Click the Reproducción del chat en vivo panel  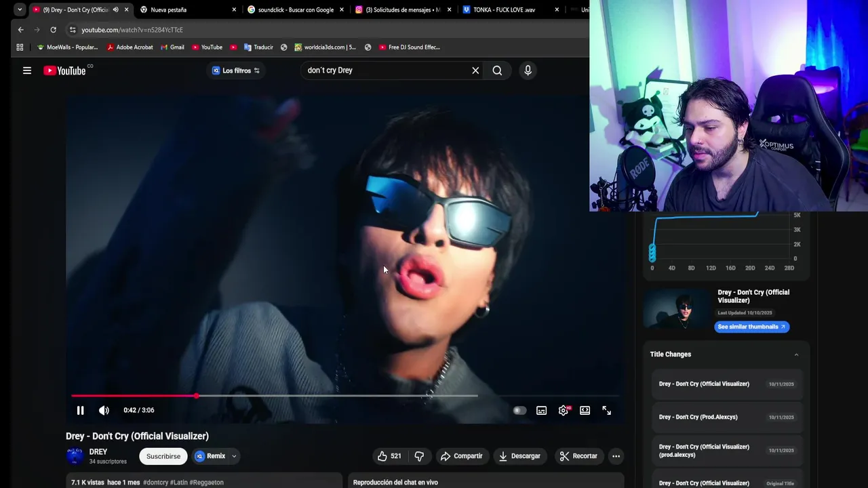(486, 481)
